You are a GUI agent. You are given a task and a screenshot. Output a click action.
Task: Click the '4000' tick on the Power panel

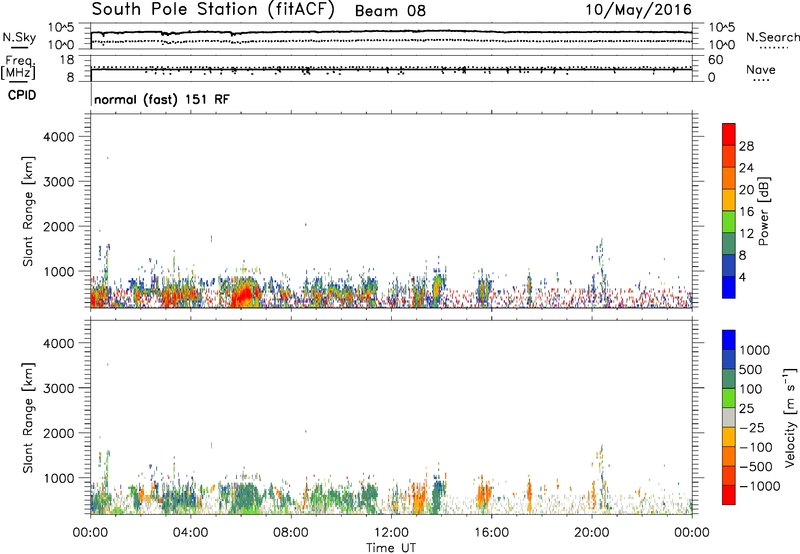tap(58, 137)
